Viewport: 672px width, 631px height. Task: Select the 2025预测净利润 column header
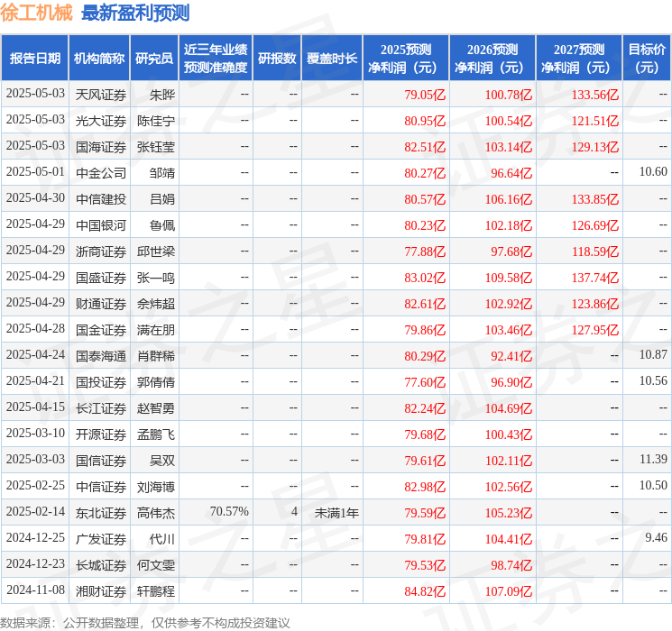[406, 59]
